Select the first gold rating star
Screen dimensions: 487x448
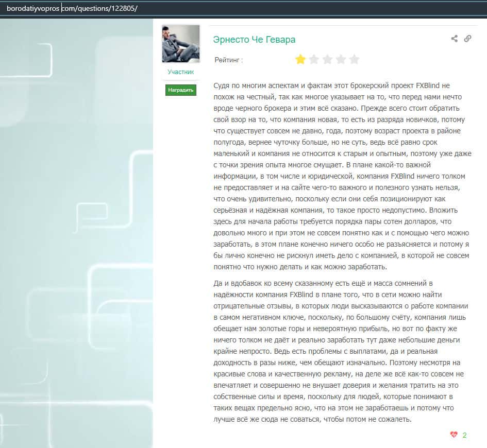pyautogui.click(x=300, y=59)
